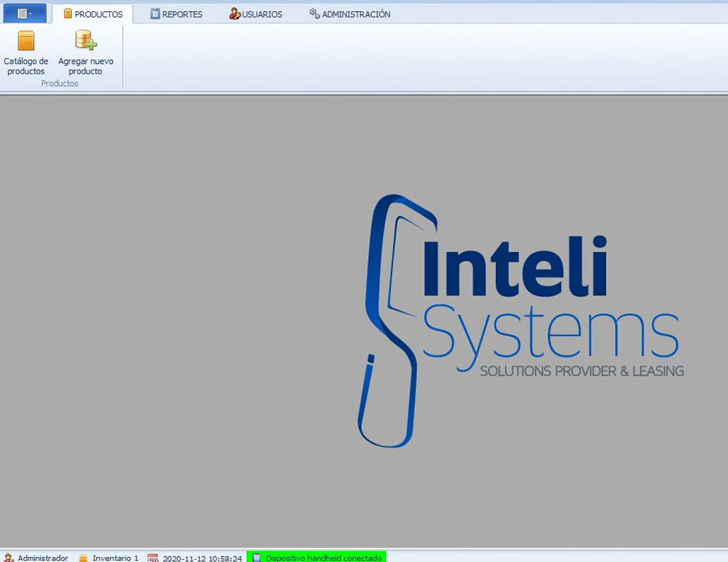Click the Inteli Systems logo
The width and height of the screenshot is (728, 562).
click(518, 321)
